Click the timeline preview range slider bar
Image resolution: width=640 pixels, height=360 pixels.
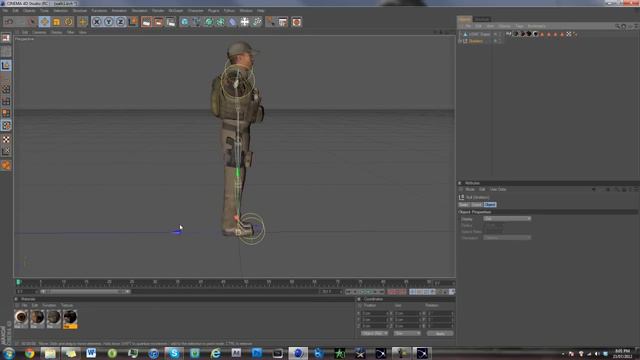point(85,291)
